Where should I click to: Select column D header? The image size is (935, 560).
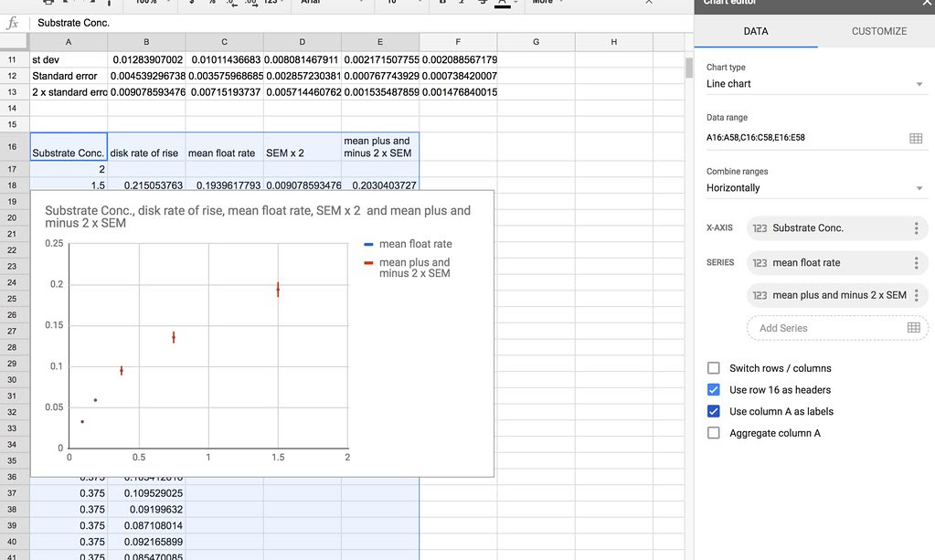pyautogui.click(x=303, y=42)
